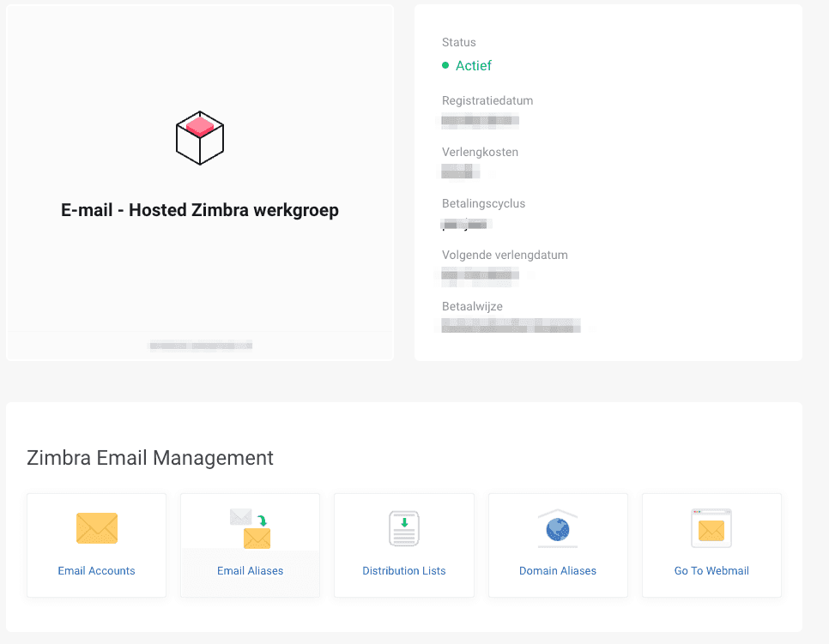Select the Distribution Lists text link

click(x=403, y=570)
